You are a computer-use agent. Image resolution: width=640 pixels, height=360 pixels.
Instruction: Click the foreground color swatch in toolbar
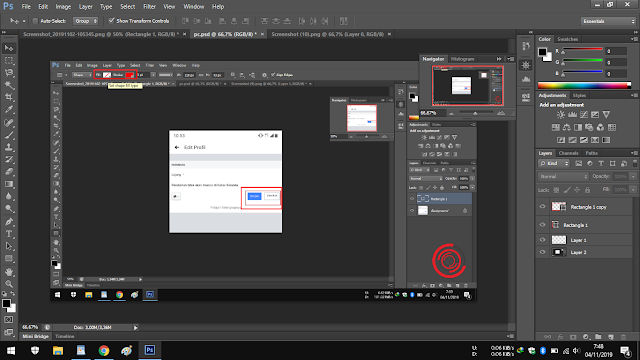click(x=6, y=304)
